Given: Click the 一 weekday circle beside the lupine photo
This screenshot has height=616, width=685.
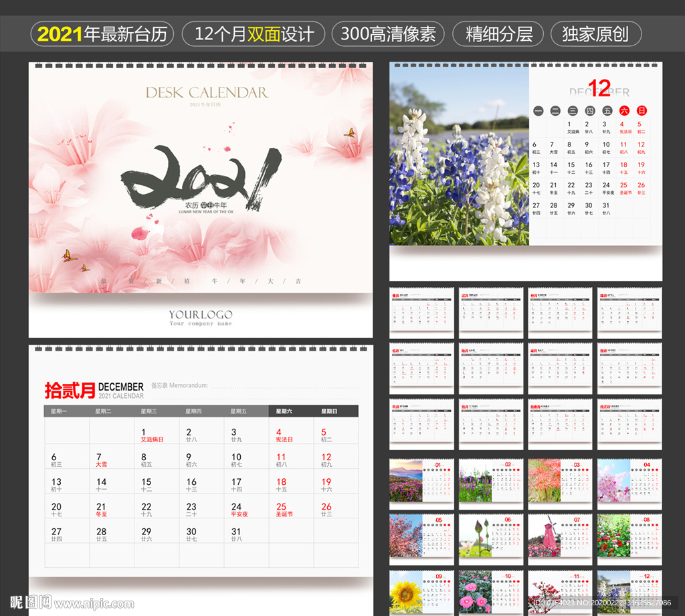Looking at the screenshot, I should tap(539, 111).
